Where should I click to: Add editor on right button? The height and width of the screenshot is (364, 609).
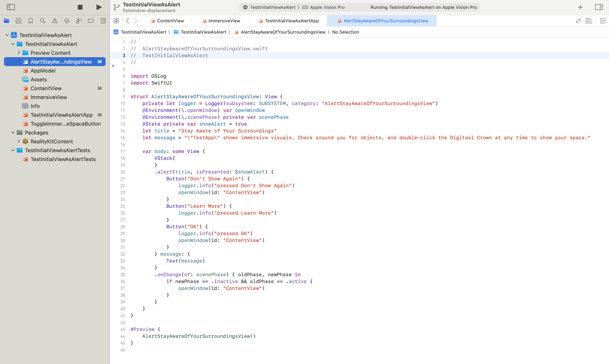pyautogui.click(x=603, y=21)
